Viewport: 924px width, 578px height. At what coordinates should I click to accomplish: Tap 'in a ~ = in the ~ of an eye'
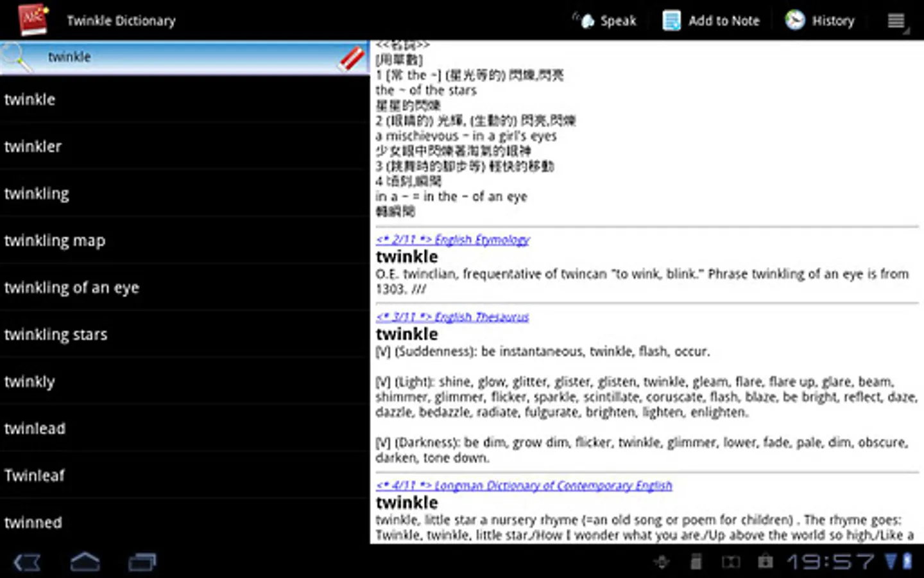tap(452, 197)
